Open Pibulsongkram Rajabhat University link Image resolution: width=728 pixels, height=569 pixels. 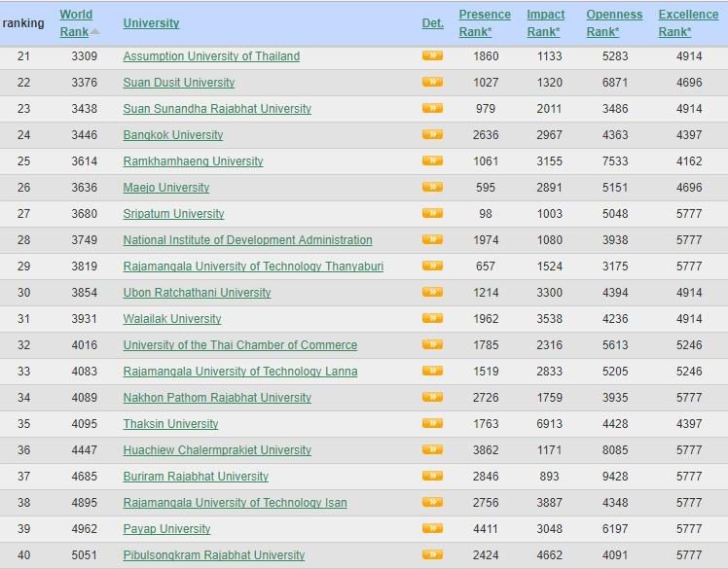coord(213,554)
